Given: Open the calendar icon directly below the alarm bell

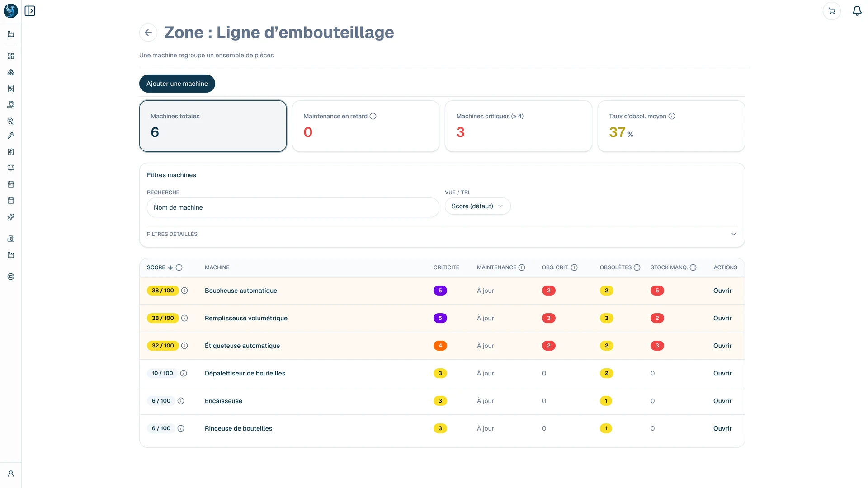Looking at the screenshot, I should (x=11, y=184).
